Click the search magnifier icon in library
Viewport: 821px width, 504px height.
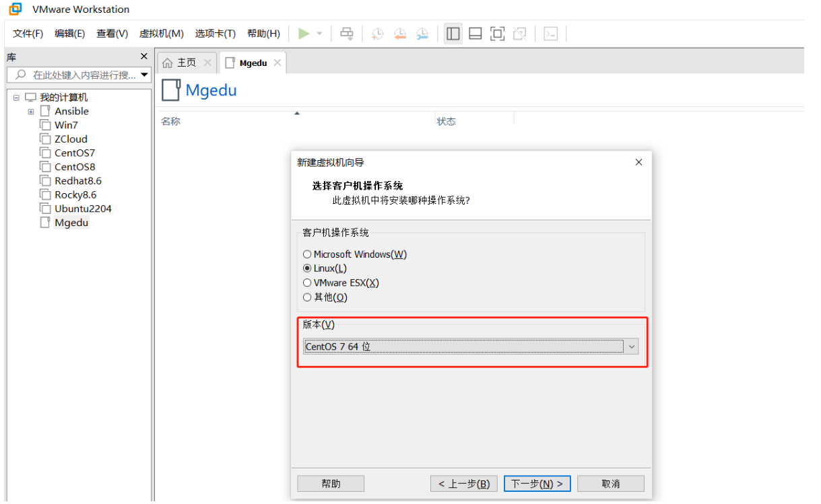pyautogui.click(x=21, y=75)
